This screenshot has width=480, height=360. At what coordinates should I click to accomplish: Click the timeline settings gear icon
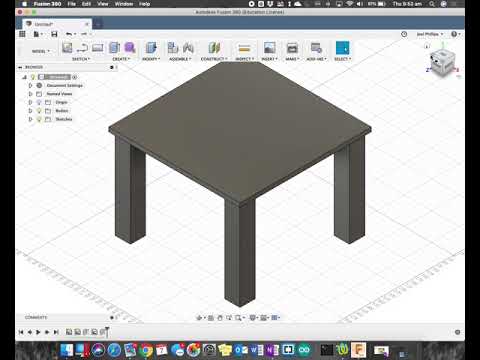(x=457, y=332)
